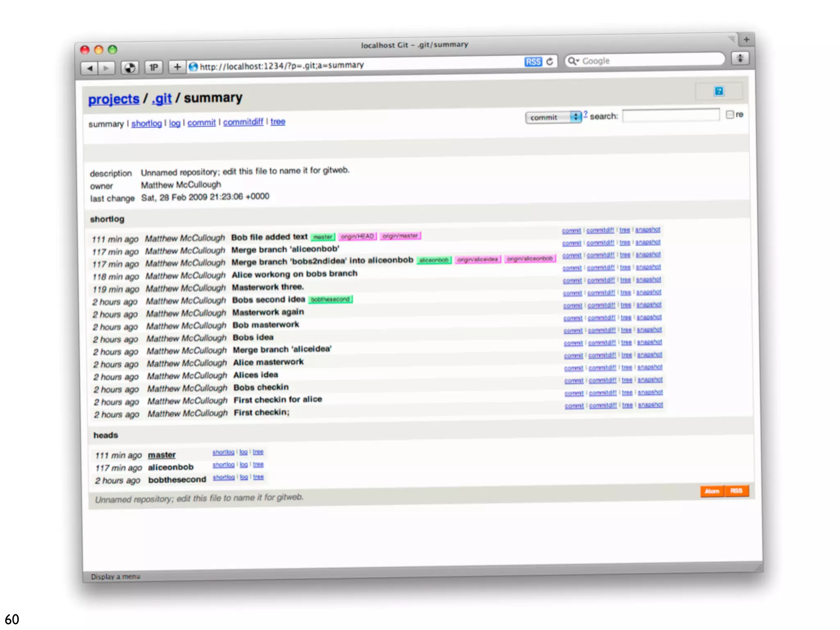Open the commit search type dropdown

[x=554, y=117]
